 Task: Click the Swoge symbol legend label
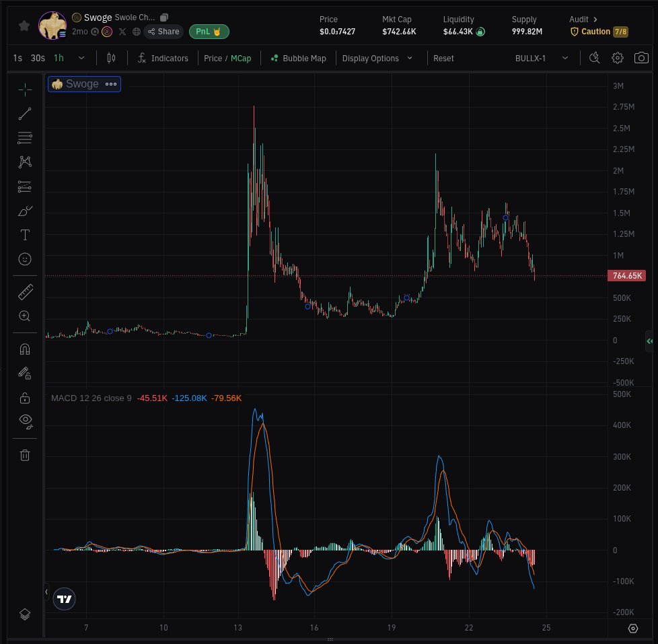click(x=82, y=84)
